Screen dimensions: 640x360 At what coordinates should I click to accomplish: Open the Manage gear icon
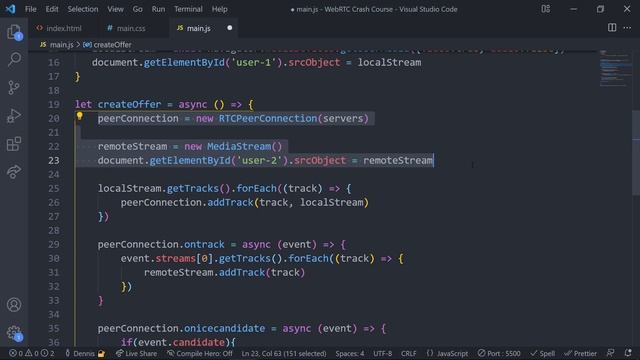coord(14,333)
